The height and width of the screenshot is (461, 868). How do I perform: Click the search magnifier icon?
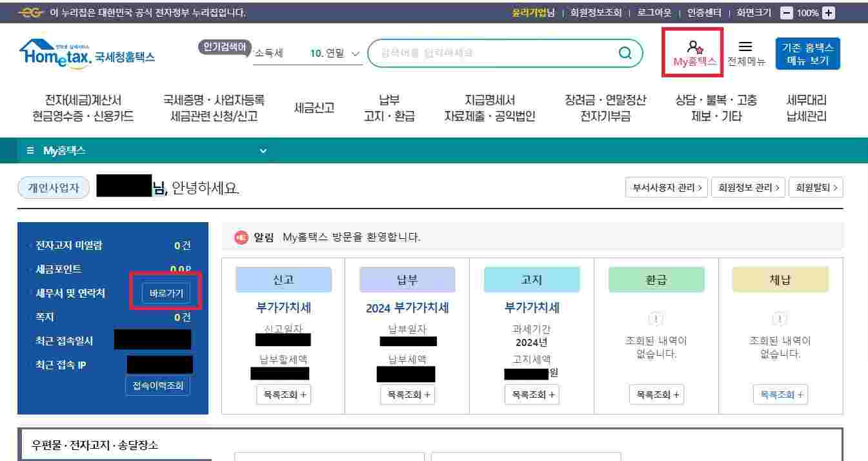click(625, 53)
